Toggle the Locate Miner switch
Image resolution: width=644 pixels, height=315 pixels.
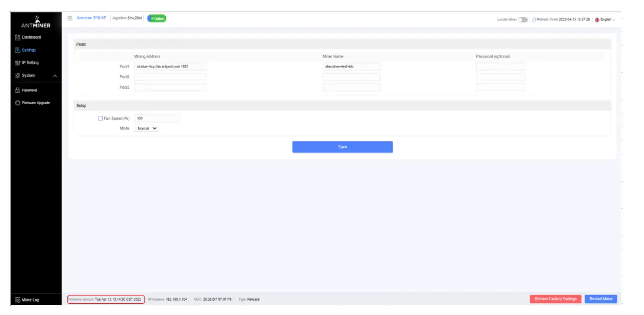point(523,19)
